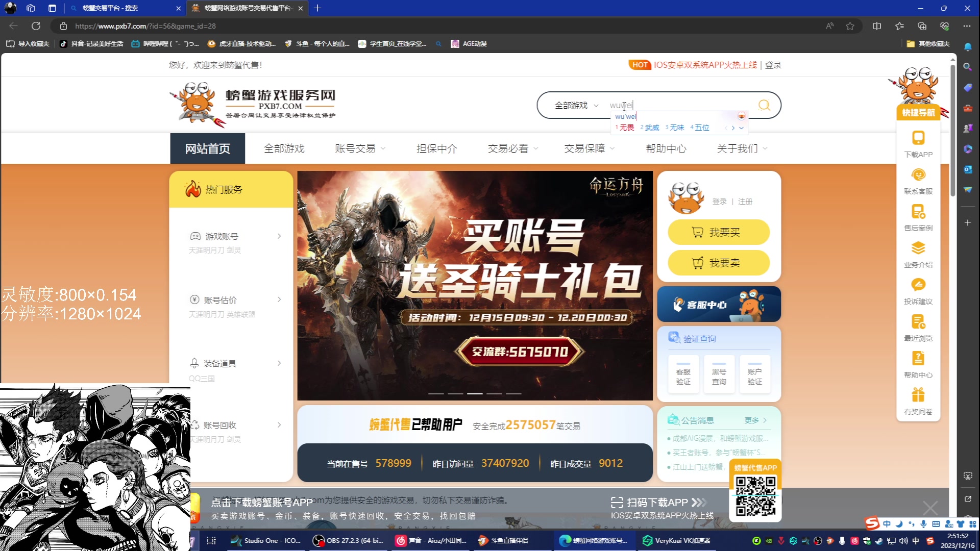Open Studio One in the taskbar
The width and height of the screenshot is (980, 551).
point(266,540)
